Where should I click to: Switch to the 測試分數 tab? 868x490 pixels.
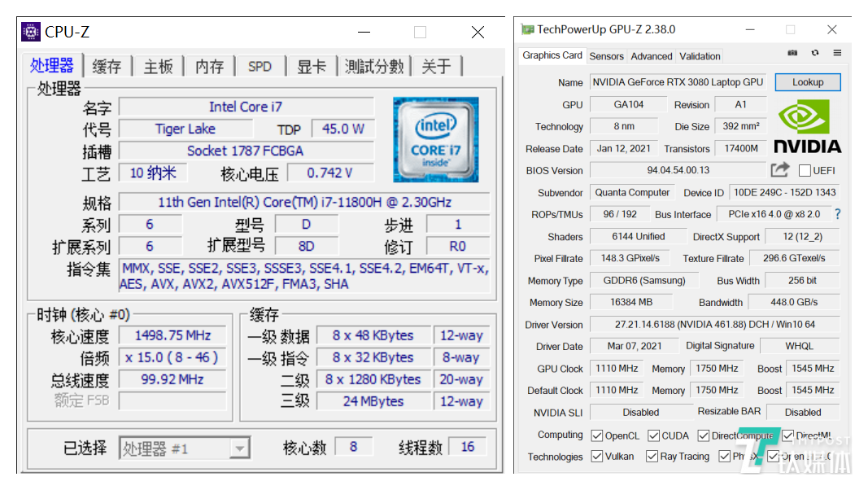coord(374,67)
